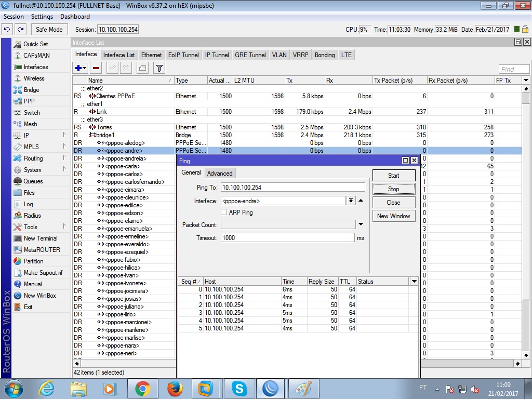Click the undo arrow icon

tap(7, 30)
